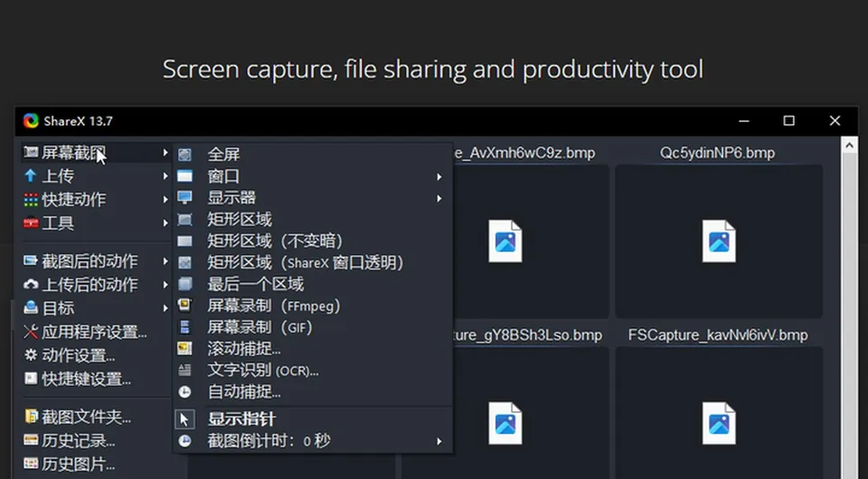The width and height of the screenshot is (868, 479).
Task: Click the 最后一个区域 last region icon
Action: coord(184,285)
